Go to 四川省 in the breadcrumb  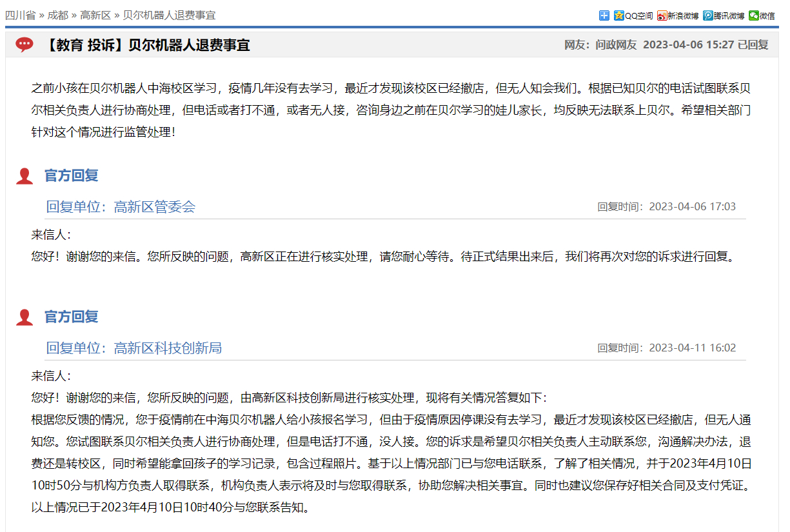pyautogui.click(x=21, y=15)
